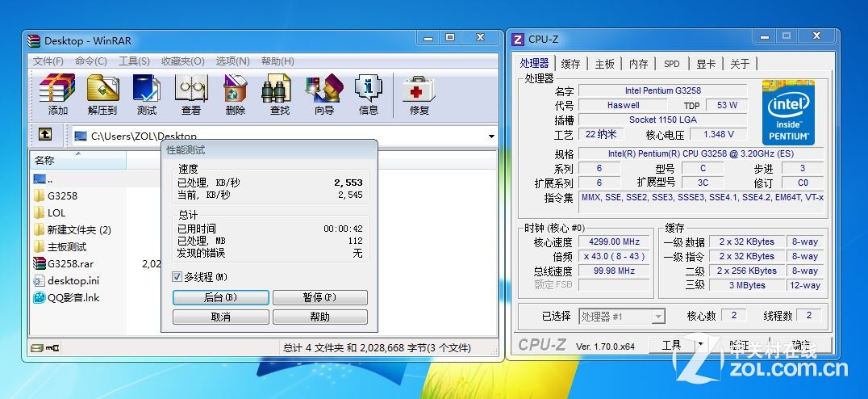Click the QQ影音.lnk shortcut icon
The image size is (868, 399).
(x=39, y=297)
